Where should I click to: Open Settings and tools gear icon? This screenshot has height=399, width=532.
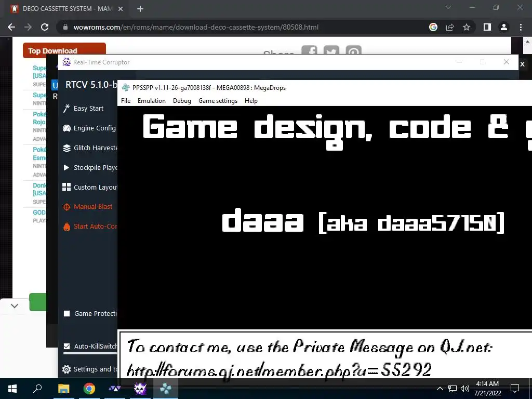[66, 369]
